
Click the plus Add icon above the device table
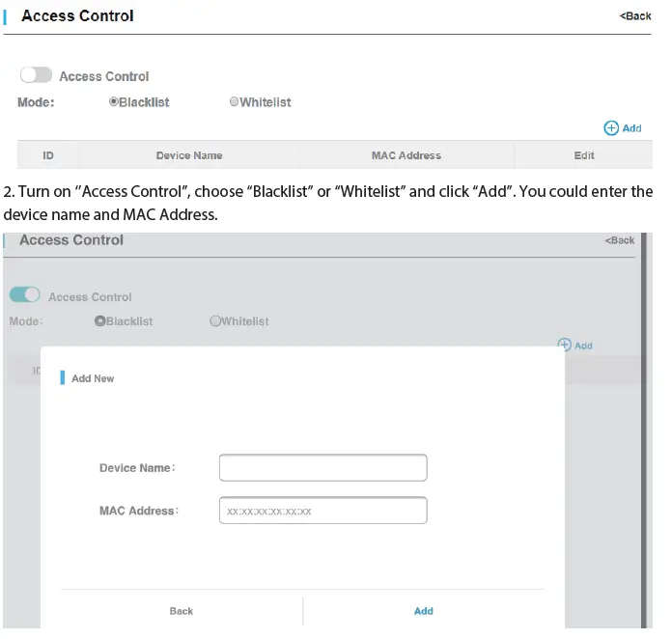611,128
